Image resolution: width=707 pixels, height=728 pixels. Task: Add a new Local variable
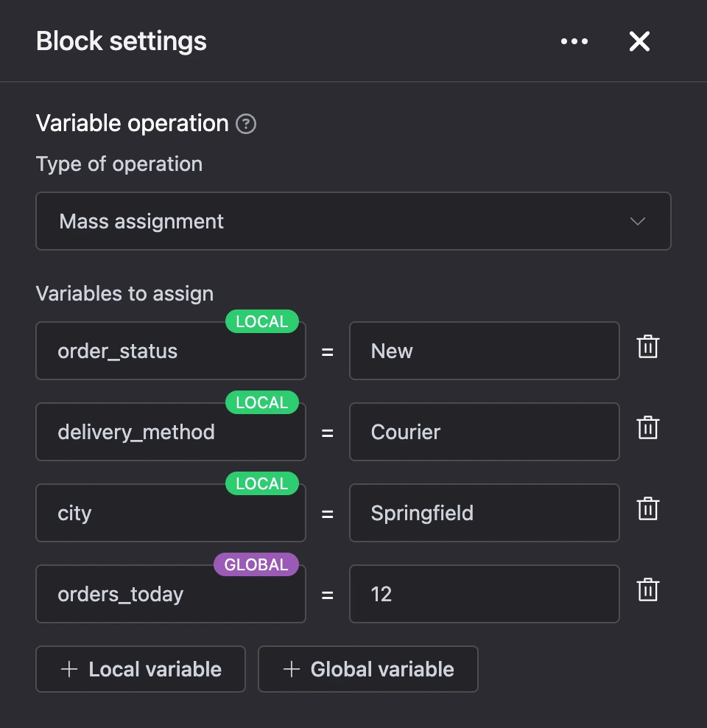141,669
